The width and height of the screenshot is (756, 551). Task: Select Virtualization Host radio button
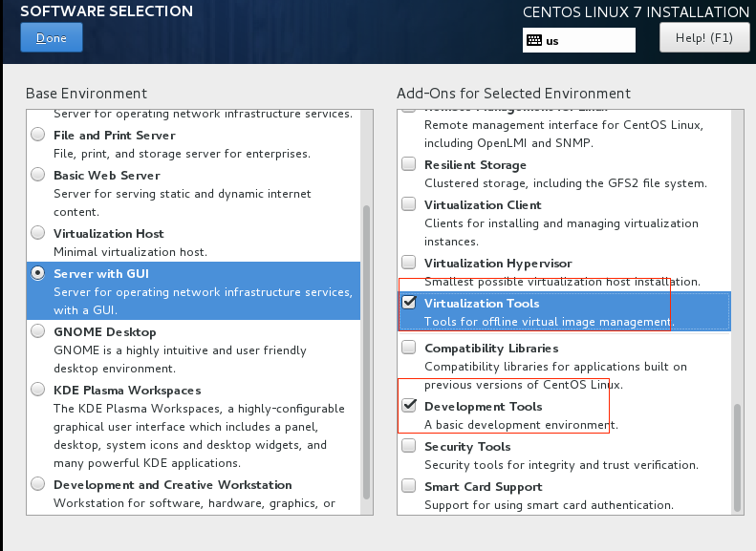click(x=38, y=233)
